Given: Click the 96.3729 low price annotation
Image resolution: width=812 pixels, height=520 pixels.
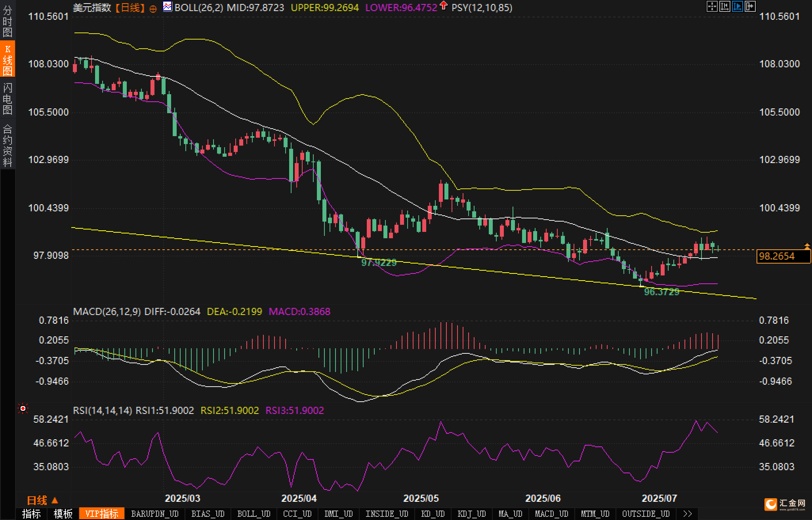Looking at the screenshot, I should [x=661, y=292].
